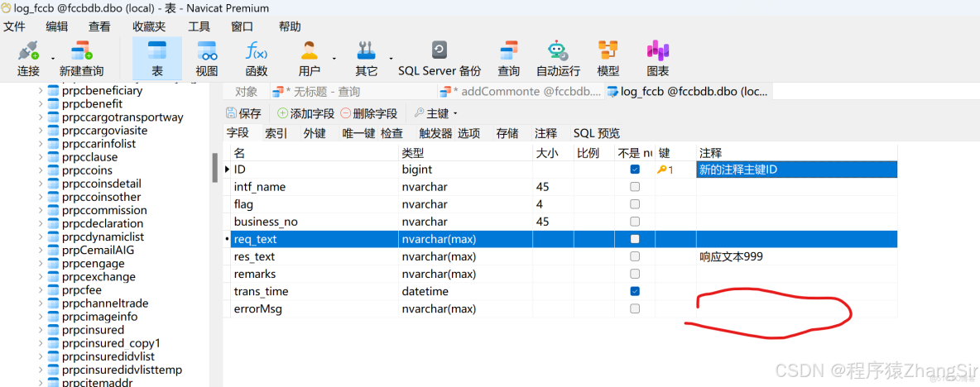
Task: Click the 新建查询 (New Query) icon
Action: [x=81, y=50]
